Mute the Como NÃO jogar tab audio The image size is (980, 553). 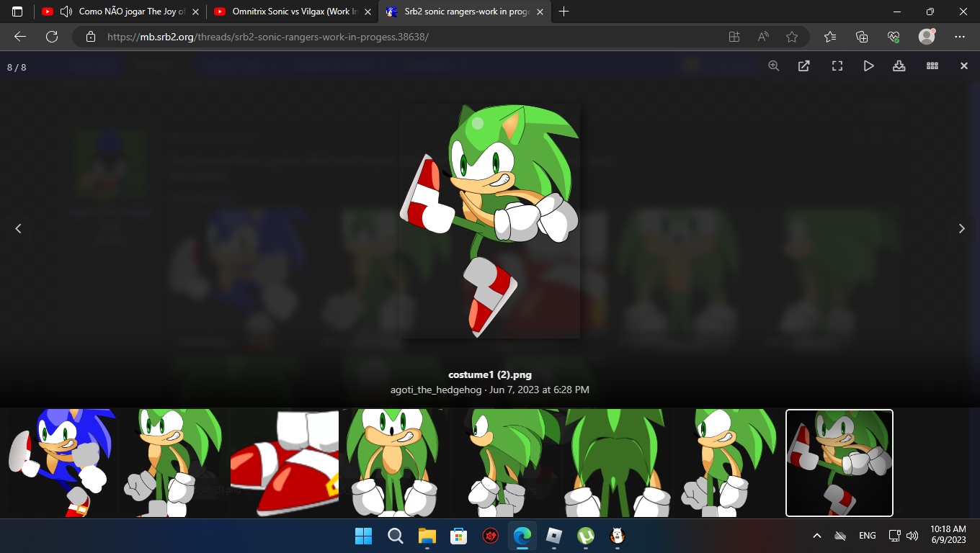click(x=66, y=12)
